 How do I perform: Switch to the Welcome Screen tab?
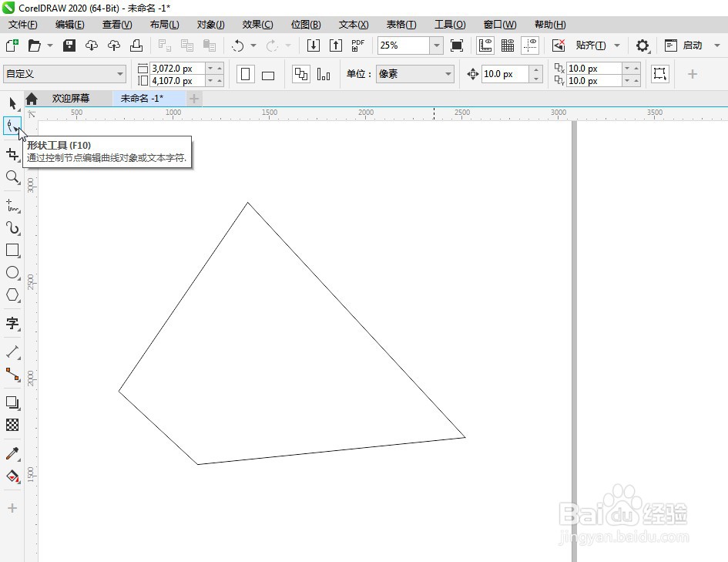coord(71,99)
